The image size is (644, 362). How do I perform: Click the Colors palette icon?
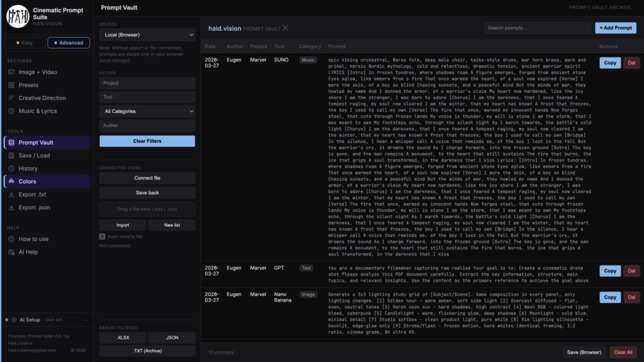point(12,181)
